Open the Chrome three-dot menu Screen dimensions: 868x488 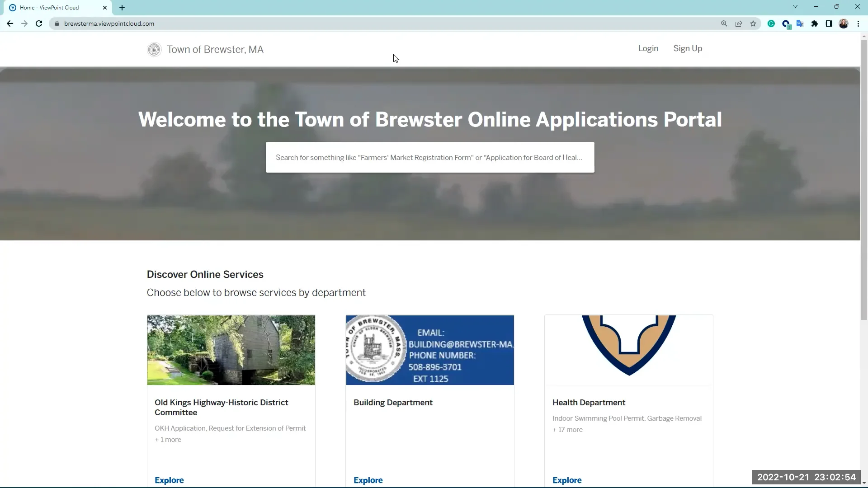[858, 23]
